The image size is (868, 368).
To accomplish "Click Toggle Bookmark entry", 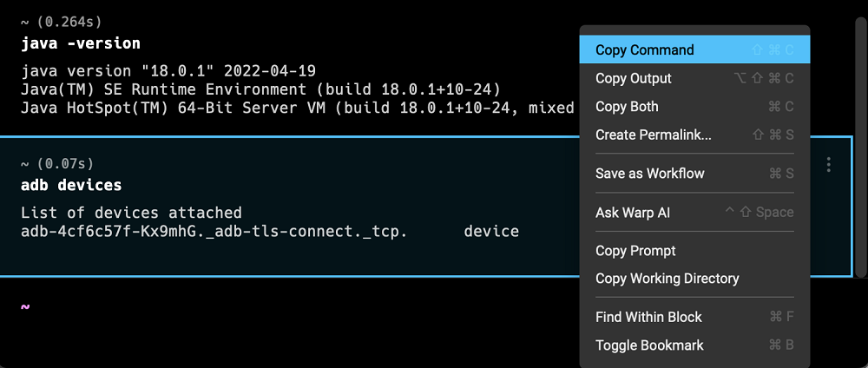I will [x=694, y=345].
